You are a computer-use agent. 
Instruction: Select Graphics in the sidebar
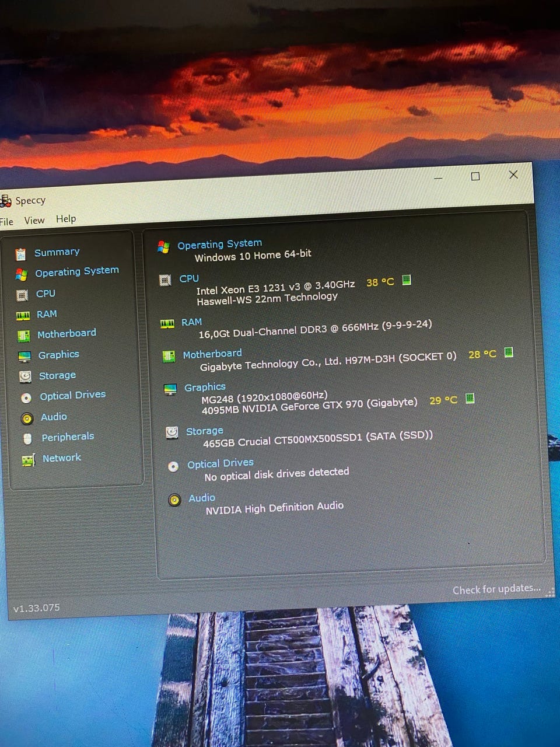tap(58, 355)
